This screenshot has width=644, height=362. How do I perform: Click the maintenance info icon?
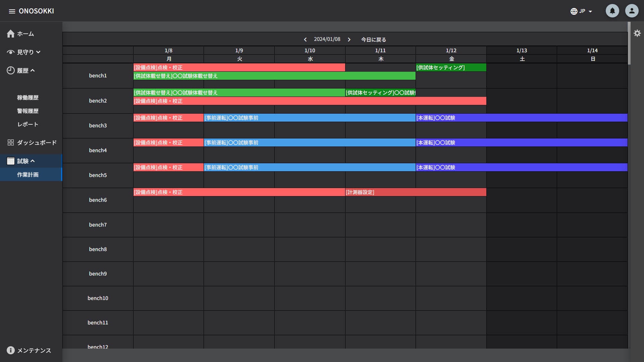(x=11, y=350)
